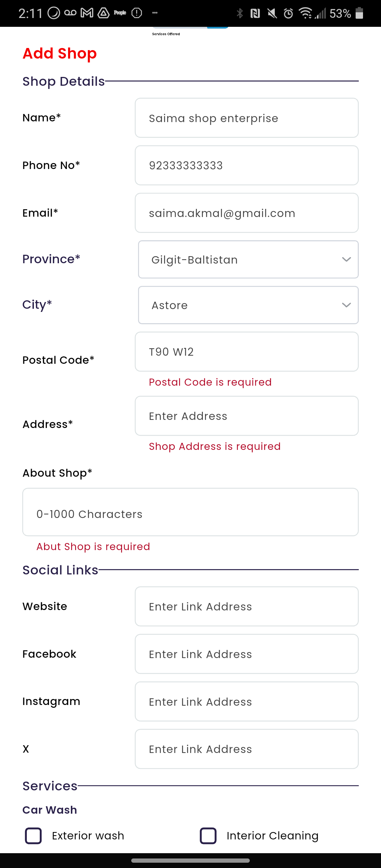Tap the battery icon

click(x=359, y=13)
